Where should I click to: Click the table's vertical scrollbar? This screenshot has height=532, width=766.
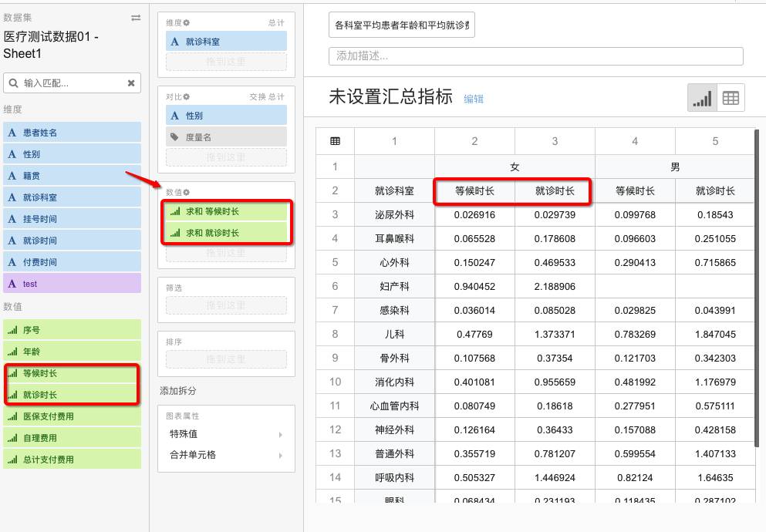pos(755,231)
